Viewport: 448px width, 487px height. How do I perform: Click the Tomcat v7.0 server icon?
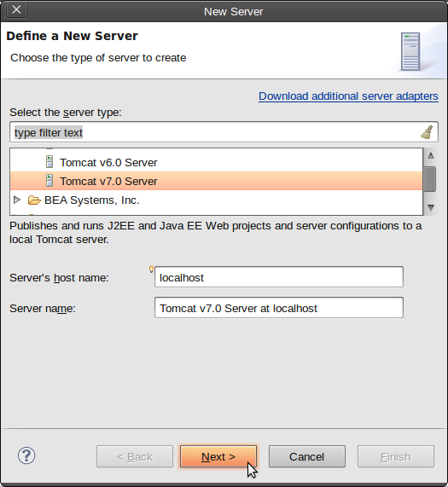[49, 181]
